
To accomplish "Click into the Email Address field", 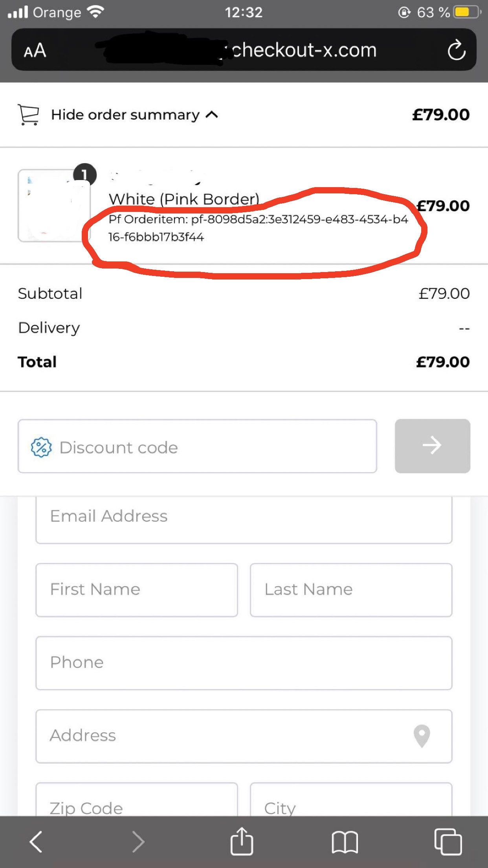I will tap(244, 517).
